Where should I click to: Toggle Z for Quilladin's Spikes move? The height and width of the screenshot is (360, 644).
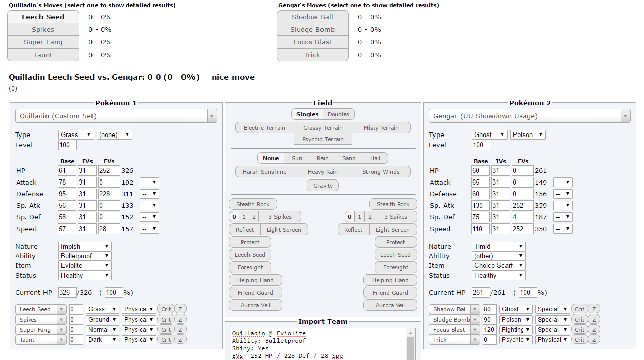tap(181, 320)
